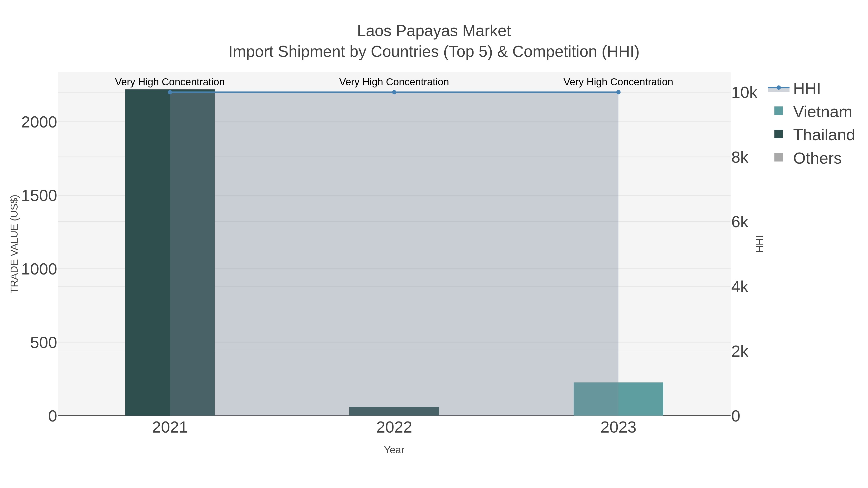The width and height of the screenshot is (868, 488).
Task: Click the small 2022 Thailand bar
Action: coord(394,411)
